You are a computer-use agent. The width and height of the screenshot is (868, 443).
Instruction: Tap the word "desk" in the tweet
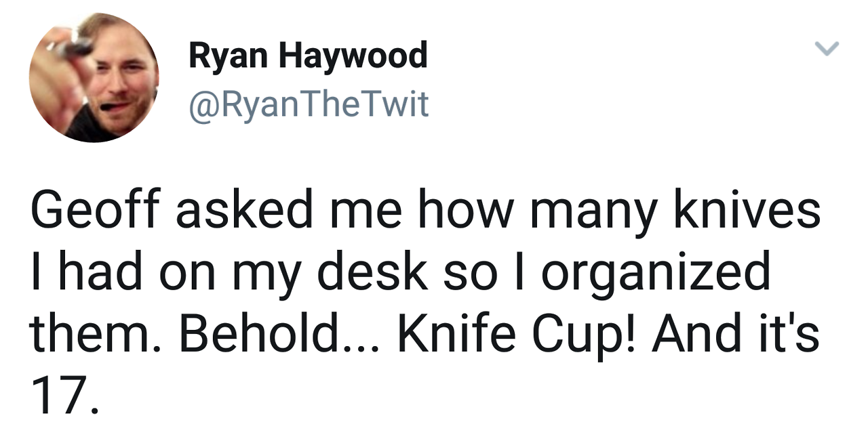[x=370, y=272]
